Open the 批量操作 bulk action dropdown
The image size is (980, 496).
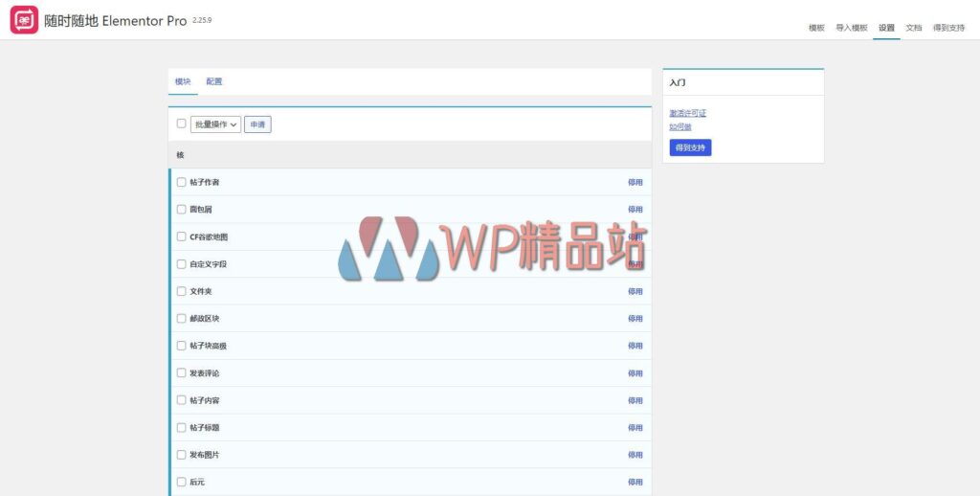[215, 124]
